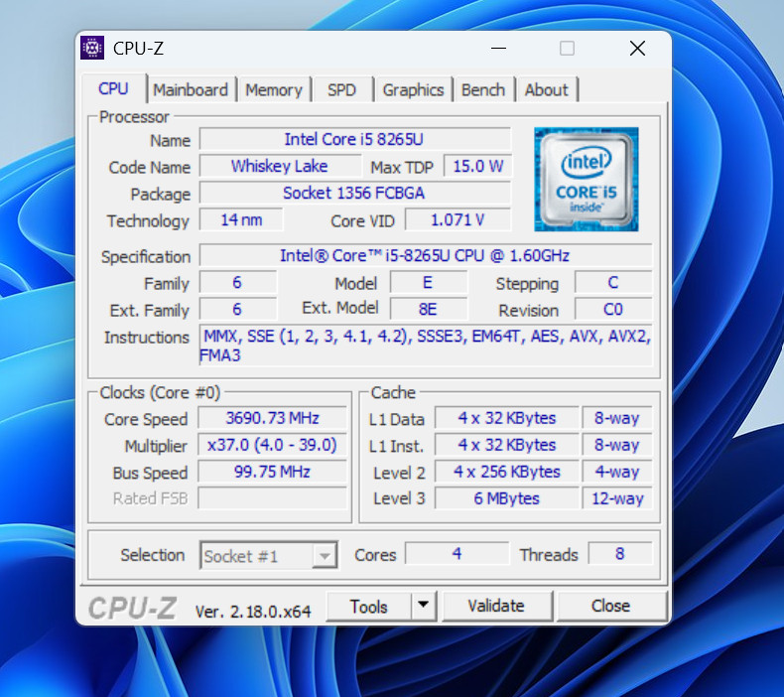Go to the Bench tab
This screenshot has width=784, height=697.
click(x=483, y=90)
